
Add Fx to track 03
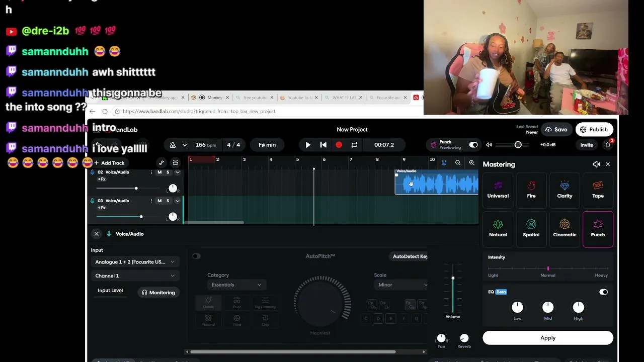click(102, 208)
